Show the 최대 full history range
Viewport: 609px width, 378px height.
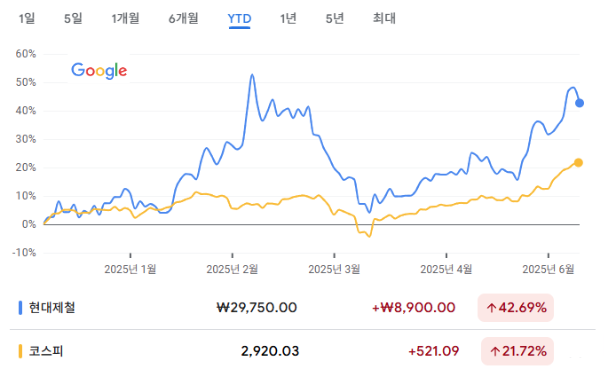click(384, 18)
